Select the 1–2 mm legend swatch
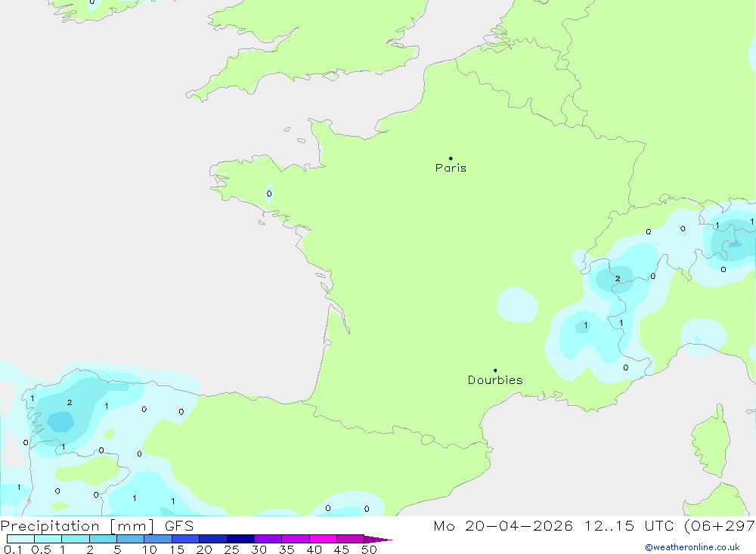The image size is (756, 554). [75, 539]
